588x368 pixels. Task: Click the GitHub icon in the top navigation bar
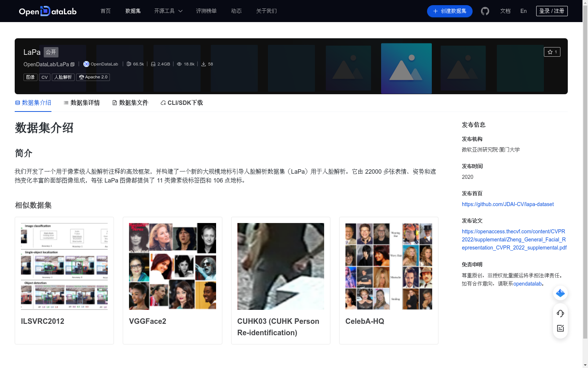coord(485,11)
